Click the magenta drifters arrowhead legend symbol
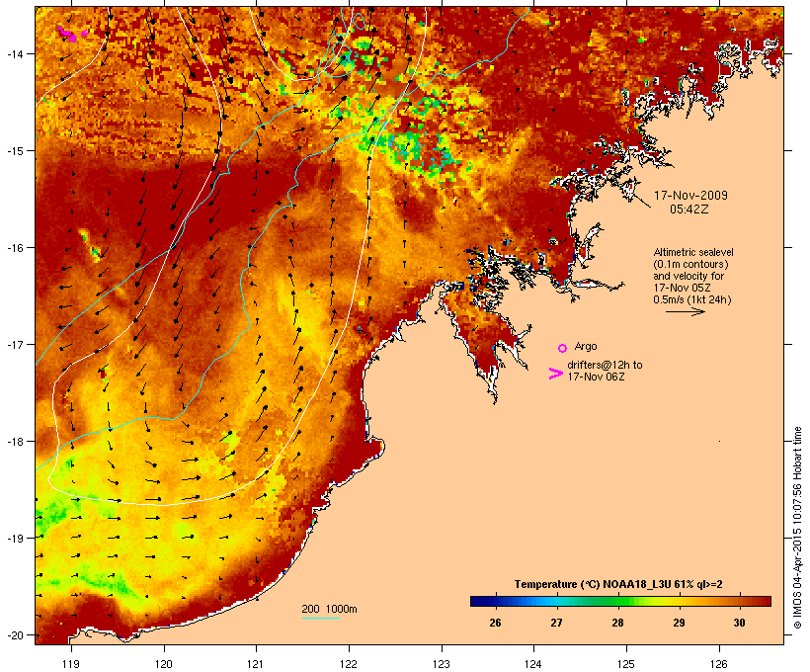 point(555,374)
